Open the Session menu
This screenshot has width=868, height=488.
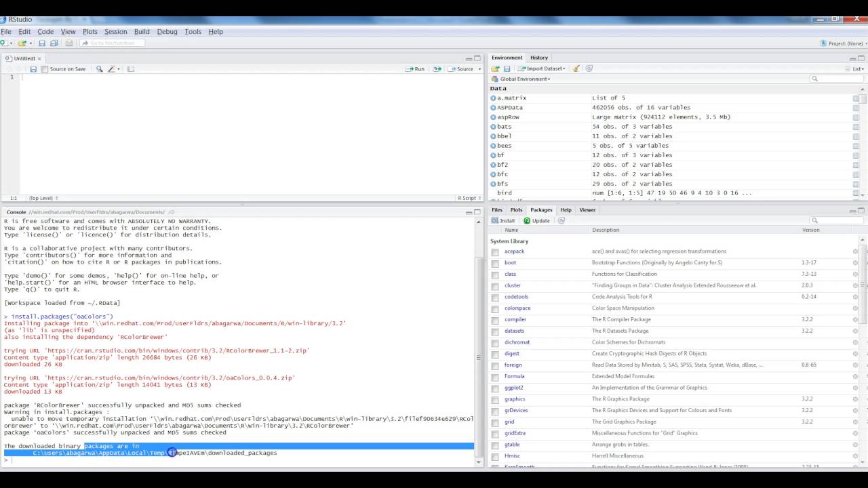115,32
